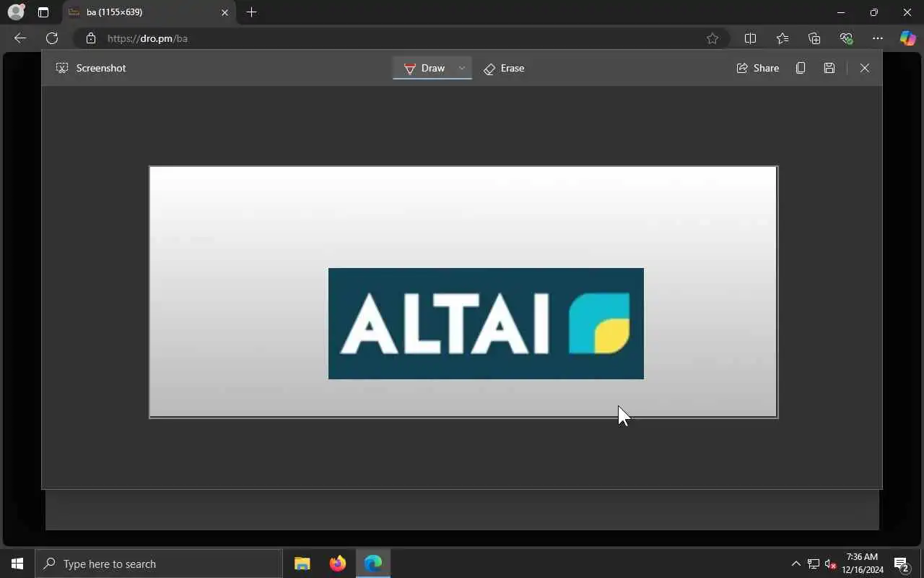Close the screenshot editor panel
Viewport: 924px width, 578px height.
pyautogui.click(x=865, y=68)
